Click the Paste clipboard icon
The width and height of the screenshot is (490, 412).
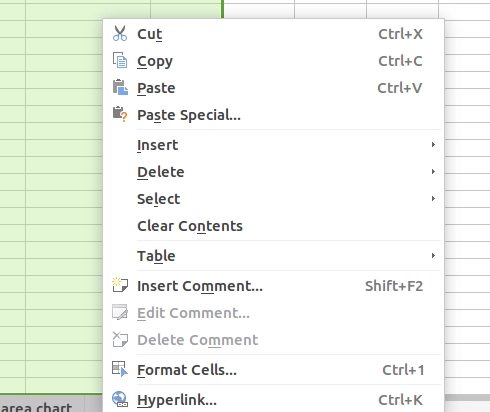pos(120,87)
